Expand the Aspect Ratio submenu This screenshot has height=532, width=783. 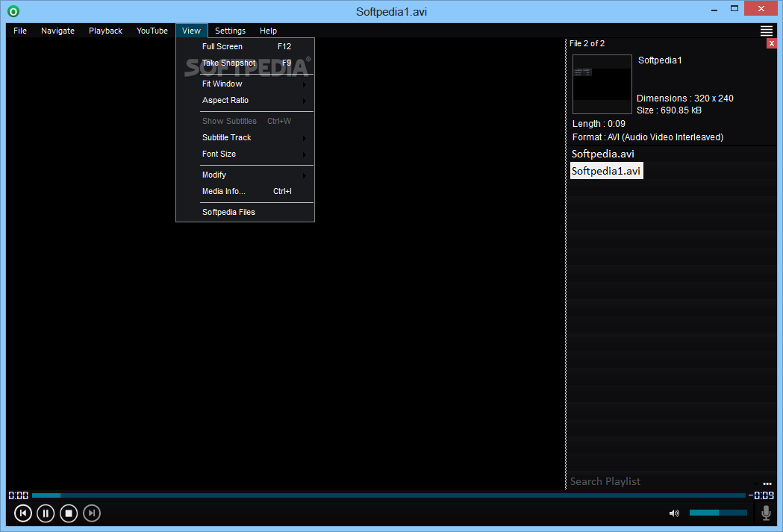coord(245,100)
